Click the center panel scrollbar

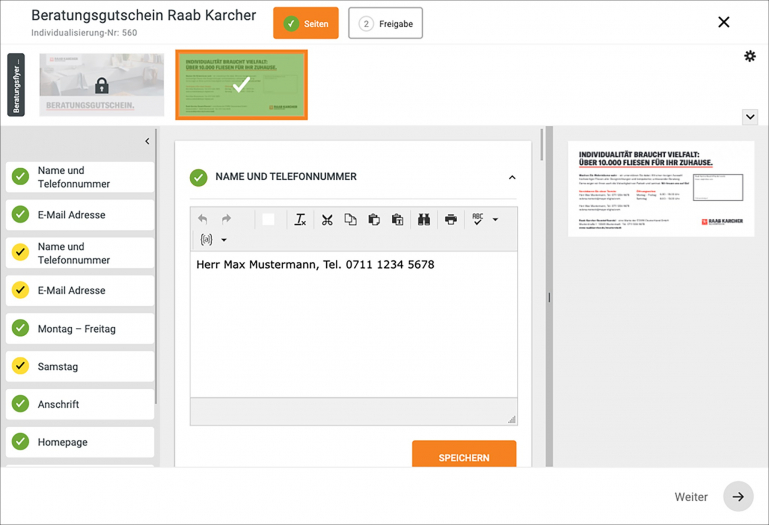[541, 145]
